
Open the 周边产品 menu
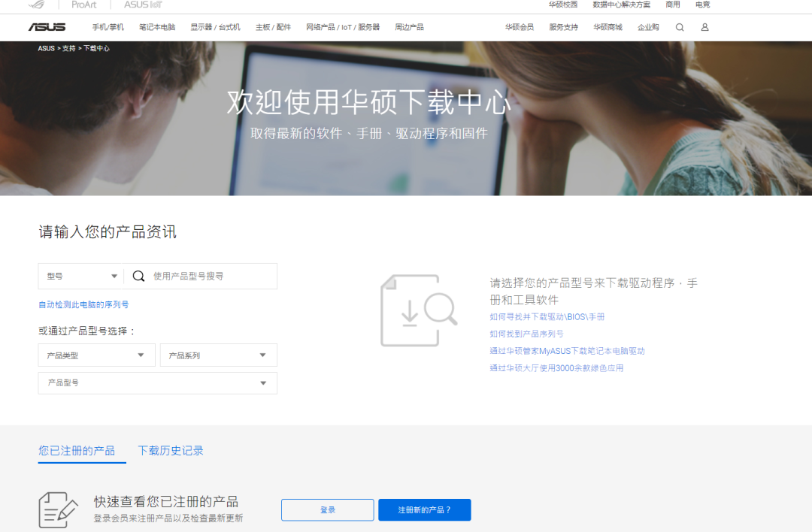coord(409,28)
